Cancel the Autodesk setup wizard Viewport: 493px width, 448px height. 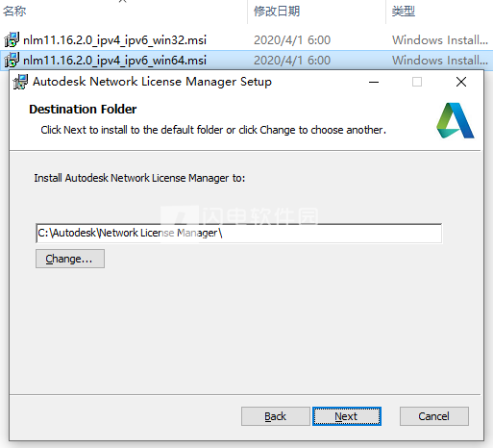point(434,416)
